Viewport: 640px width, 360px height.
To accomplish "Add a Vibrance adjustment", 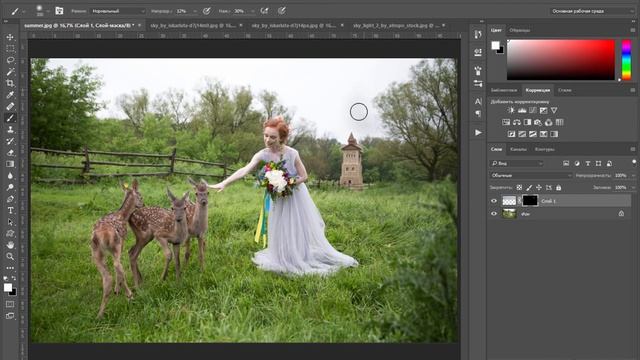I will (x=554, y=110).
